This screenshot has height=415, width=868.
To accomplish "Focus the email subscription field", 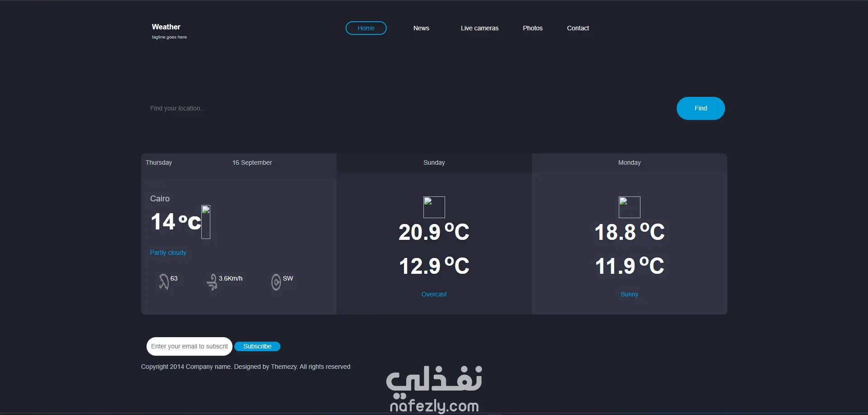I will click(x=190, y=346).
